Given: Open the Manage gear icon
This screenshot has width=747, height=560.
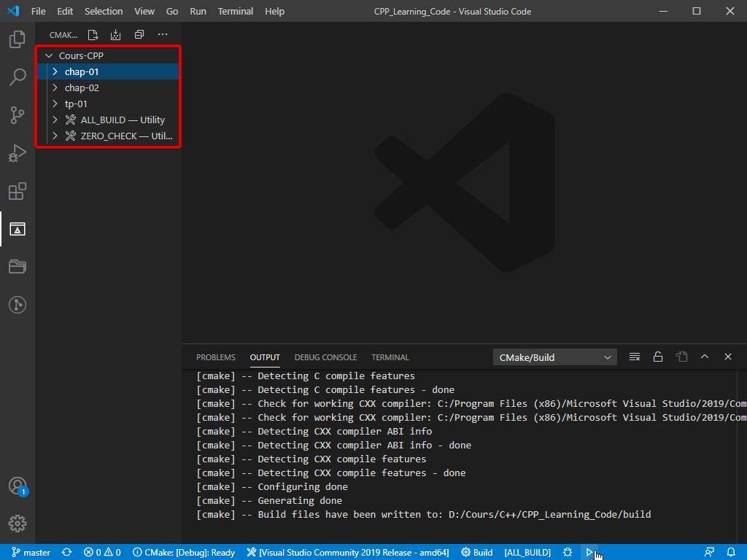Looking at the screenshot, I should tap(18, 524).
